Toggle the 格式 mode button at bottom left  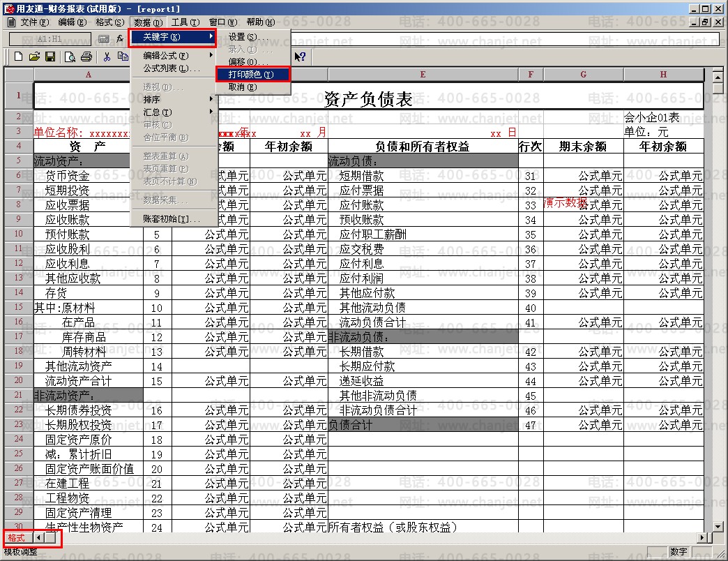(16, 538)
